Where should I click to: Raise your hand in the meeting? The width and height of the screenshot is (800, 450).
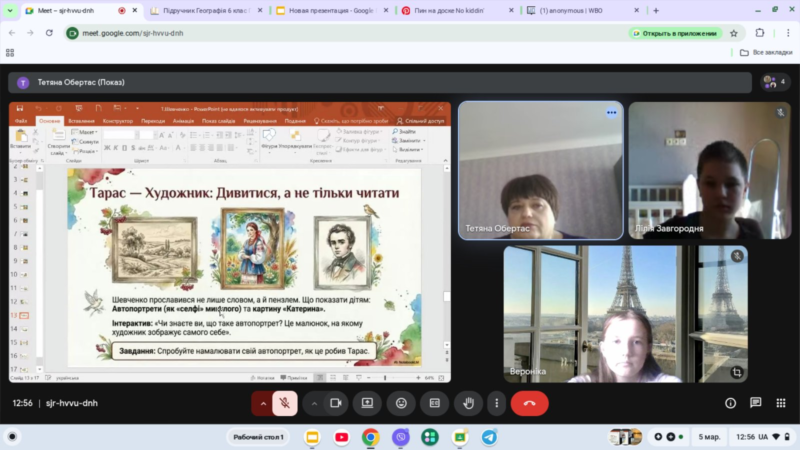[467, 403]
